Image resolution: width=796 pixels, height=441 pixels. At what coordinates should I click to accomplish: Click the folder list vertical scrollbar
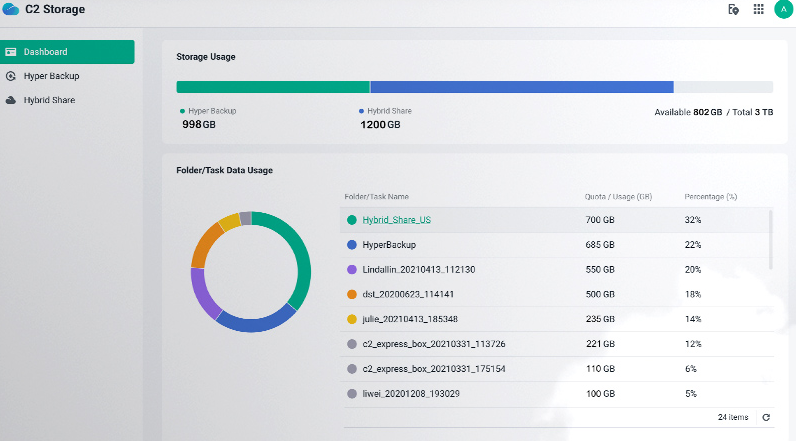click(x=770, y=238)
